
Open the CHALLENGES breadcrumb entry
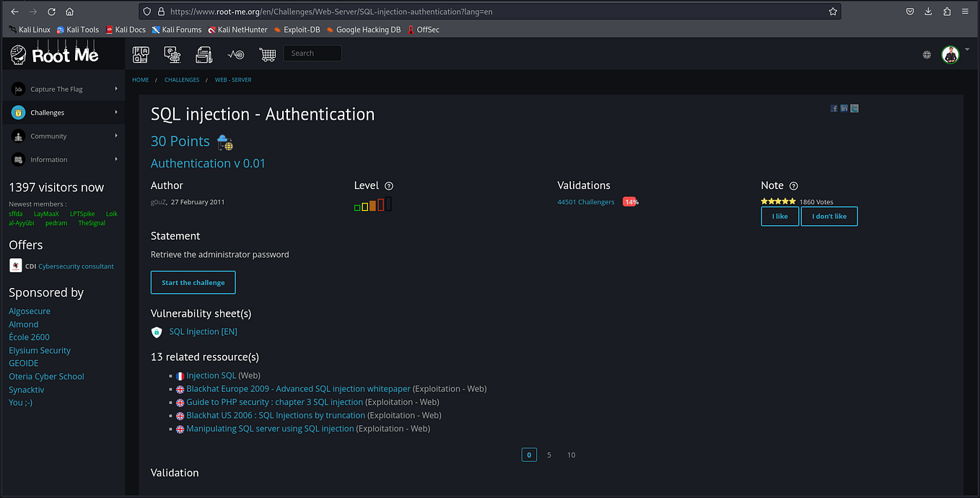(182, 79)
